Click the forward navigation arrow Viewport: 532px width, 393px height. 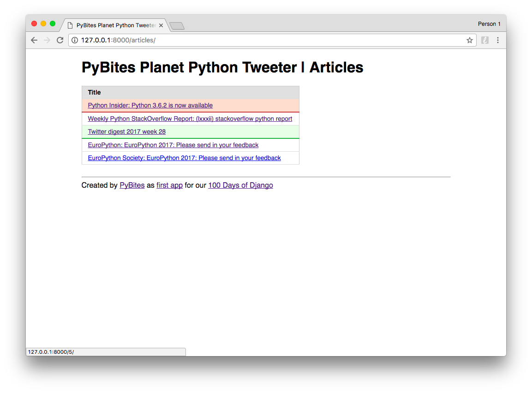click(x=47, y=40)
